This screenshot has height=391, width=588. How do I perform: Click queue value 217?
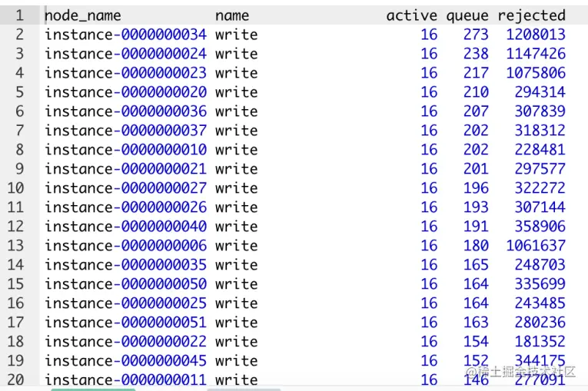[476, 73]
